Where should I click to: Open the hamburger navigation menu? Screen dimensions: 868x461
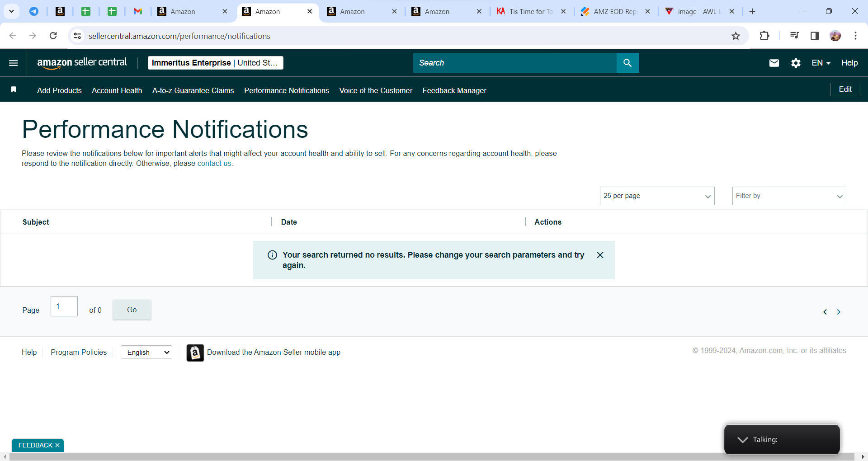pos(14,63)
